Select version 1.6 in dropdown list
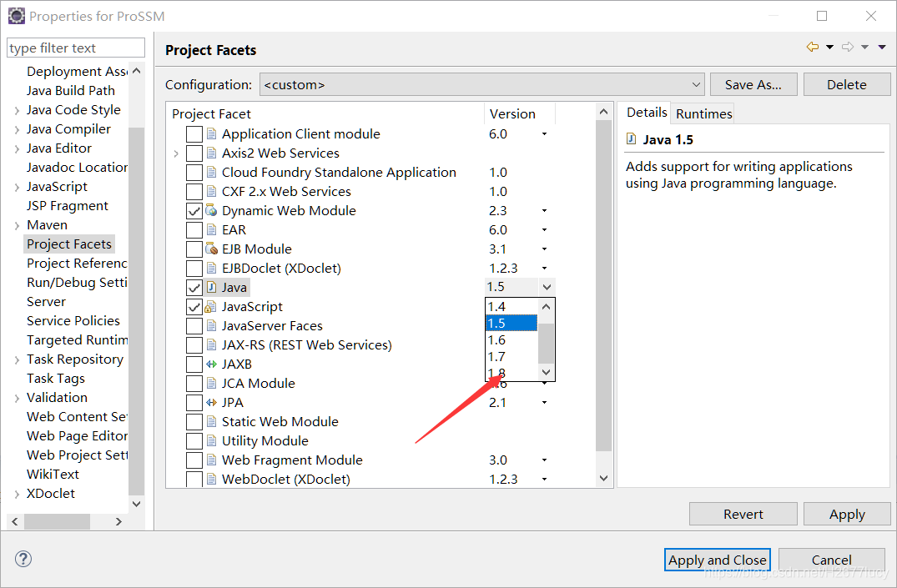Viewport: 897px width, 588px height. [511, 339]
